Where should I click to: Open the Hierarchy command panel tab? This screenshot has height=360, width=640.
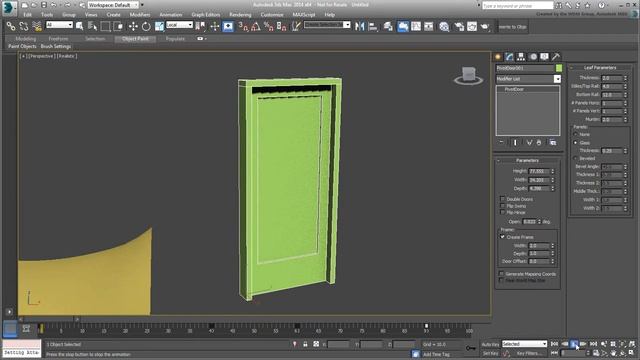(x=521, y=57)
